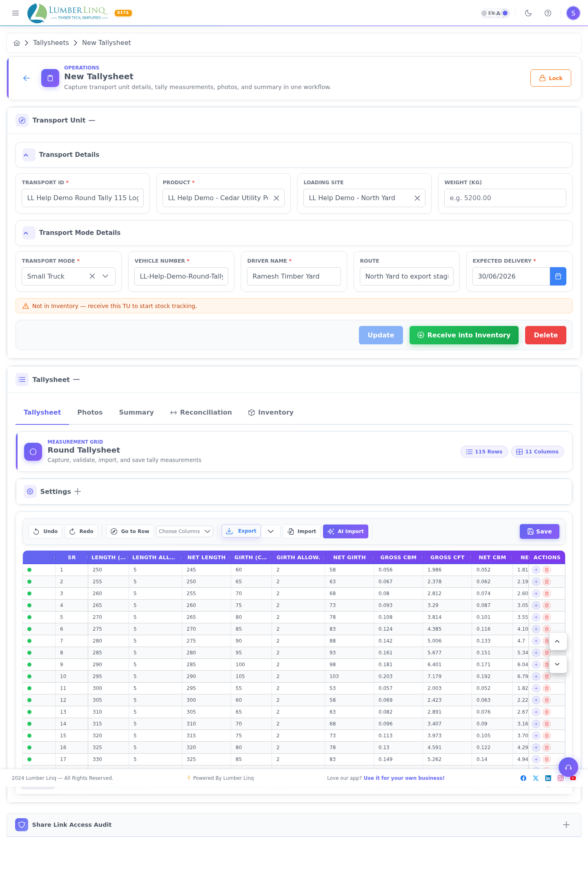This screenshot has height=886, width=588.
Task: Click the Lumber Linq logo
Action: point(68,13)
